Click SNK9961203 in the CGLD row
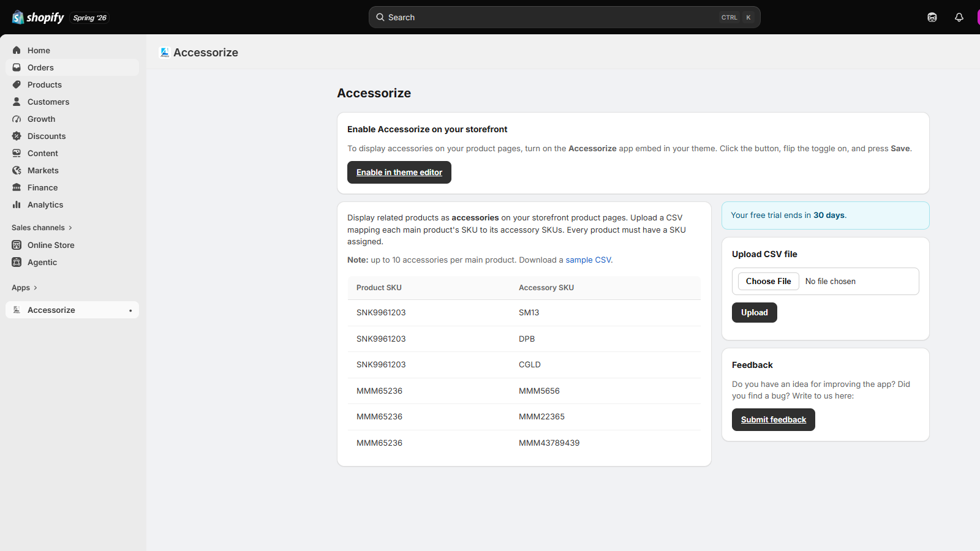The image size is (980, 551). coord(381,364)
